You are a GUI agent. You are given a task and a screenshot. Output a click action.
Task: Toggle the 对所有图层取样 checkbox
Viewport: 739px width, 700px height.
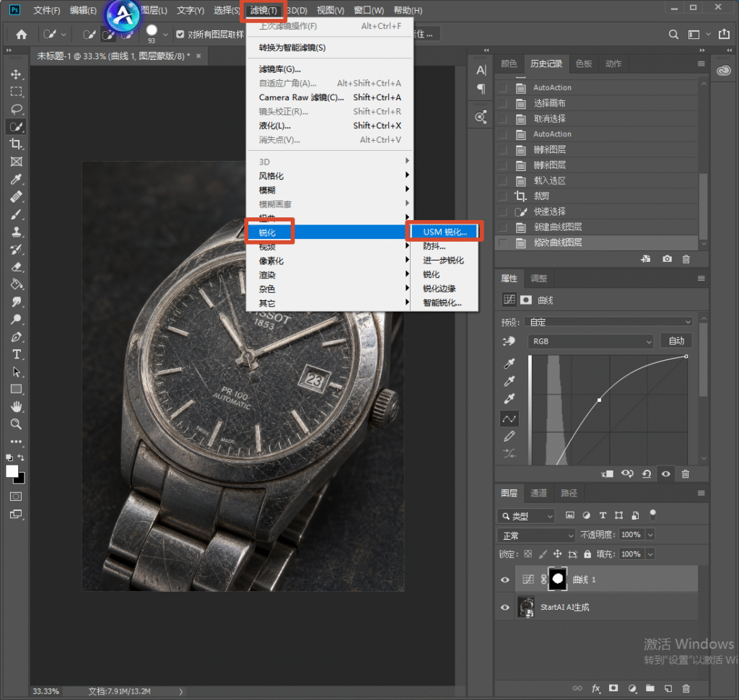(180, 34)
